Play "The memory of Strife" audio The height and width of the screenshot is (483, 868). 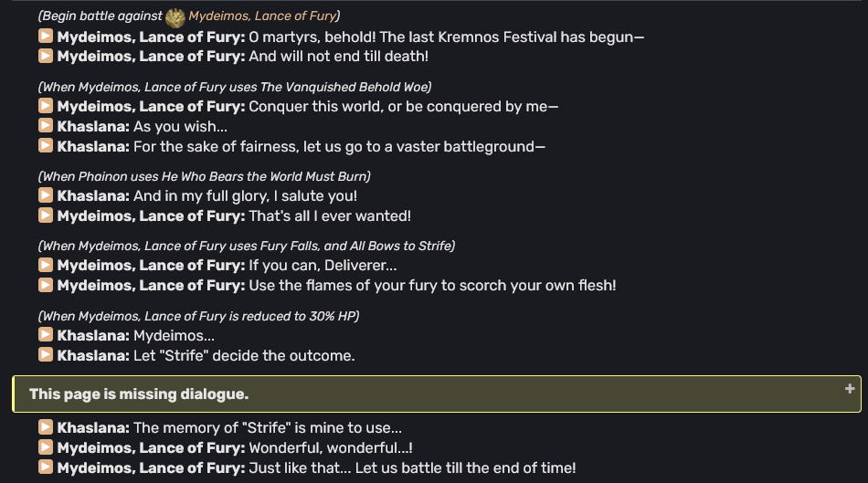click(x=46, y=426)
